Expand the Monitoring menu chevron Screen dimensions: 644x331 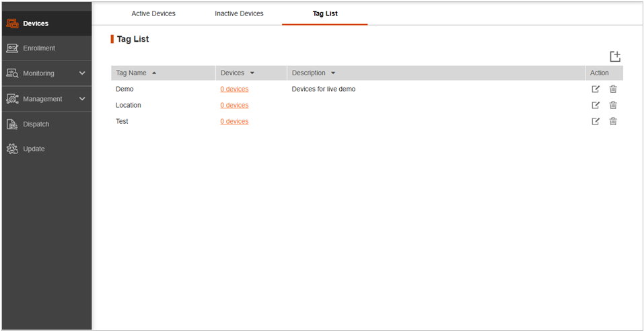82,73
